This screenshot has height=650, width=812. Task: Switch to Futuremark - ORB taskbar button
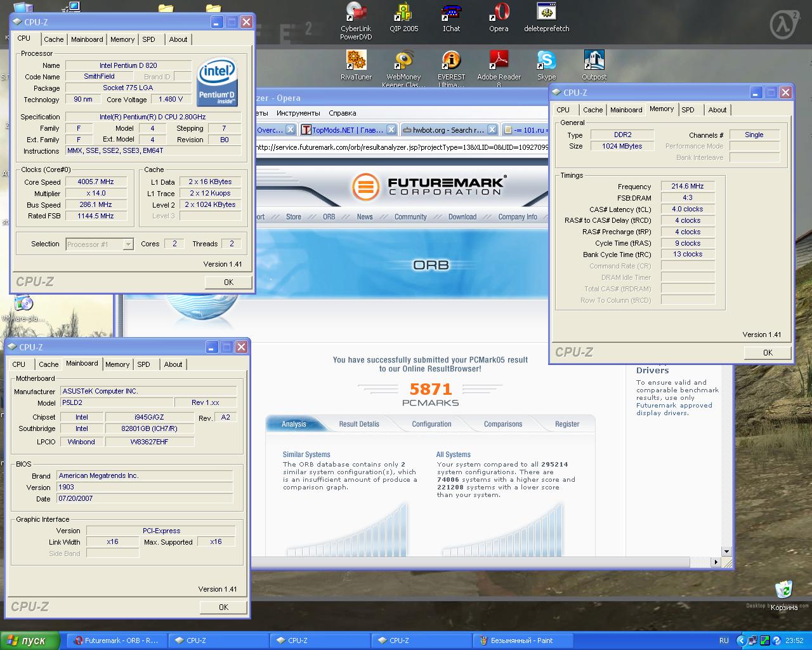coord(117,640)
